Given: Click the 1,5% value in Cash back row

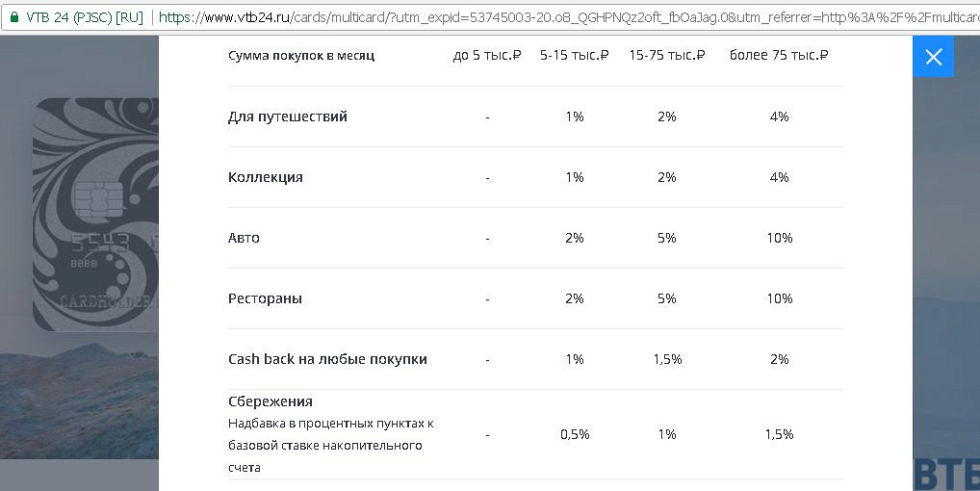Looking at the screenshot, I should [x=667, y=359].
